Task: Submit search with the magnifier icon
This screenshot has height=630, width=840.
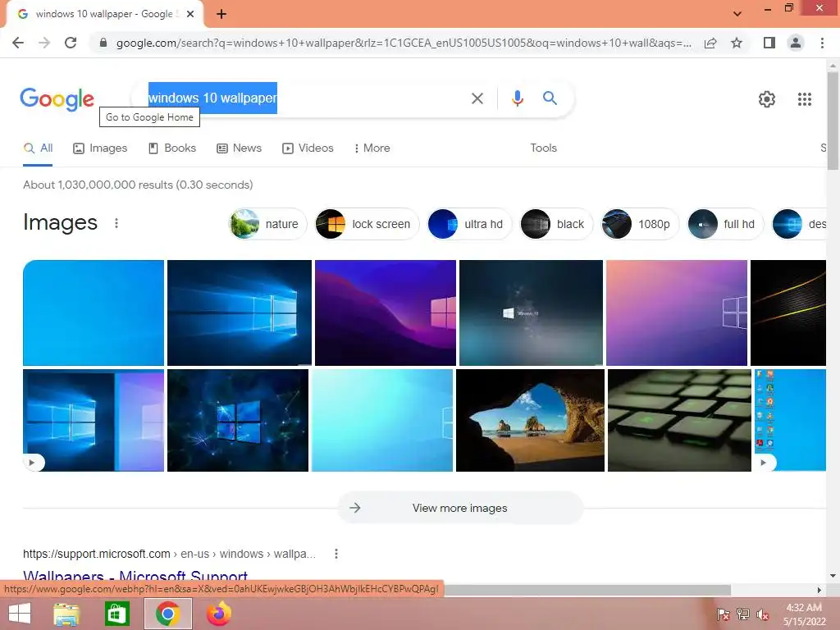Action: 550,98
